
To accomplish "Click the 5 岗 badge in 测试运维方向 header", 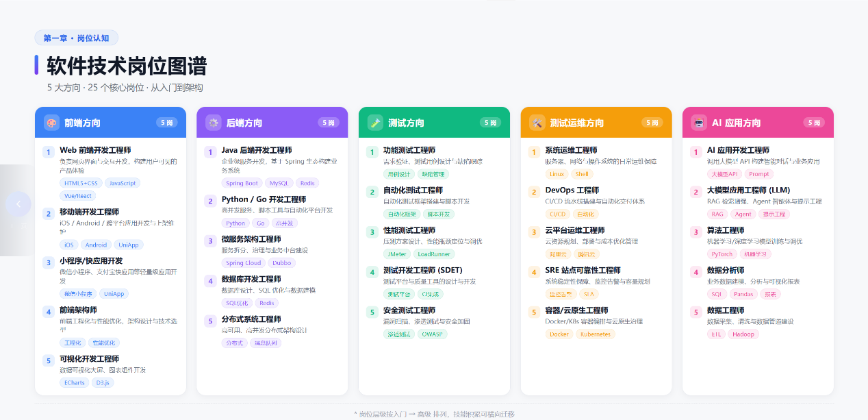I will pyautogui.click(x=652, y=123).
